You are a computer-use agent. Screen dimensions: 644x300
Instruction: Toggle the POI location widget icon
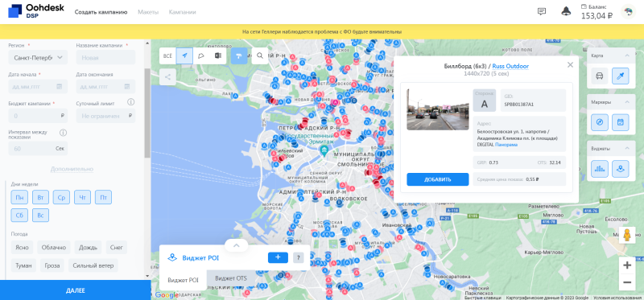(620, 169)
